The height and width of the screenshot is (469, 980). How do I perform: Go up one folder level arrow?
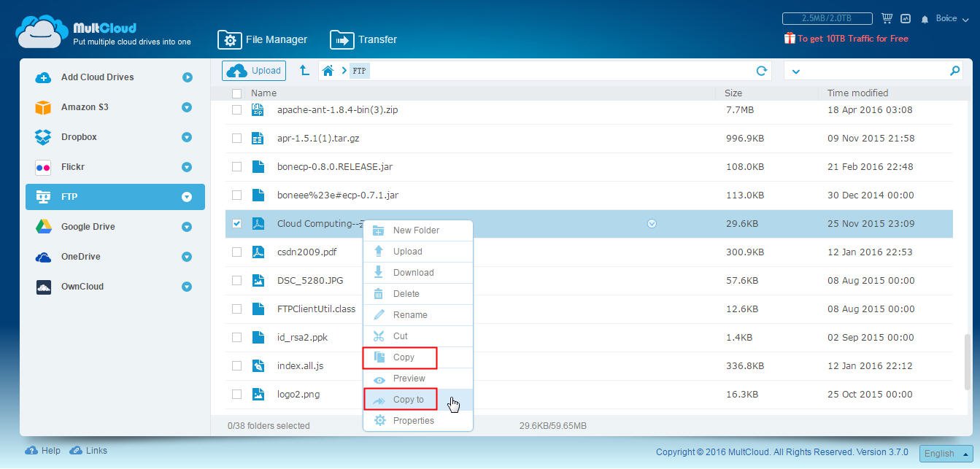[304, 71]
